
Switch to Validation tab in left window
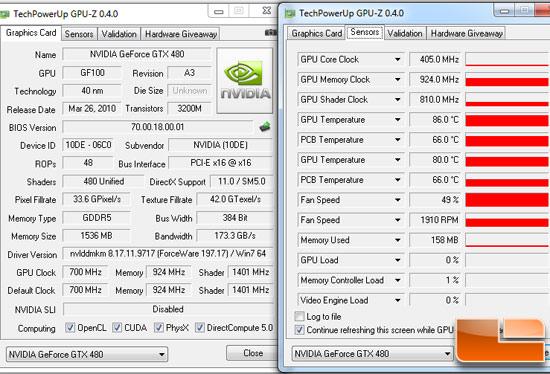[x=119, y=34]
